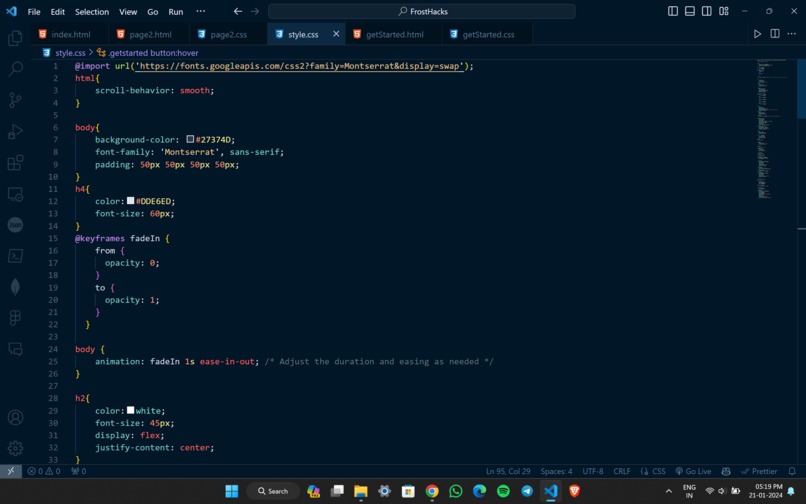Open the Remote Explorer view
This screenshot has height=504, width=806.
tap(15, 194)
